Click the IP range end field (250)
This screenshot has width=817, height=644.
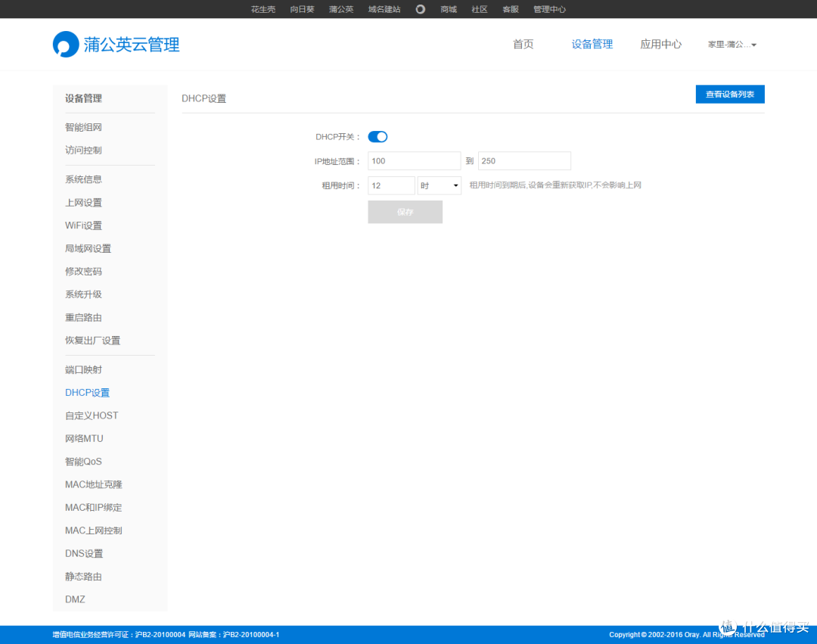524,161
